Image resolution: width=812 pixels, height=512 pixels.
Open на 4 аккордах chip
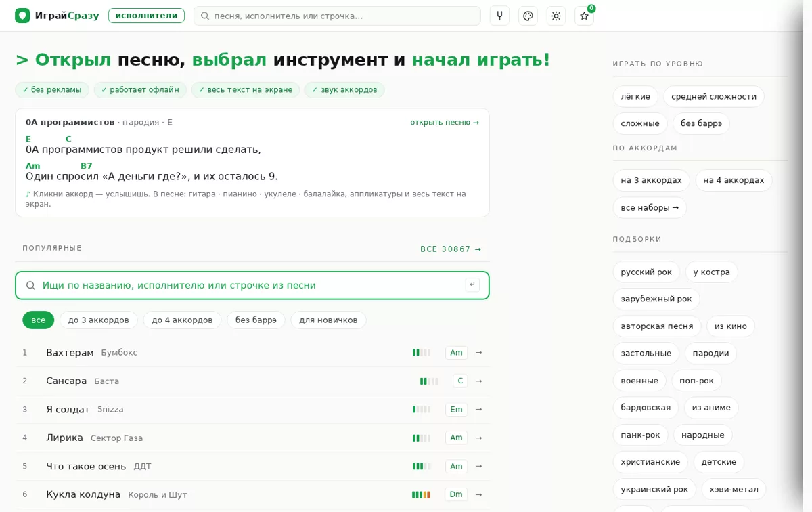[734, 181]
